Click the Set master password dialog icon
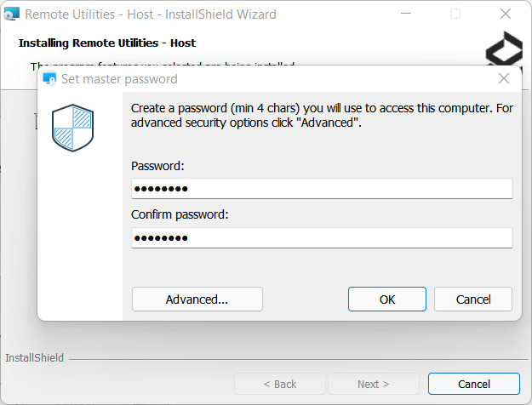The width and height of the screenshot is (532, 405). [x=49, y=79]
